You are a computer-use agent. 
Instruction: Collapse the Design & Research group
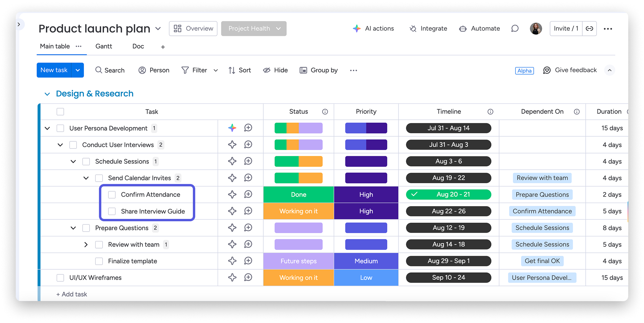tap(47, 94)
